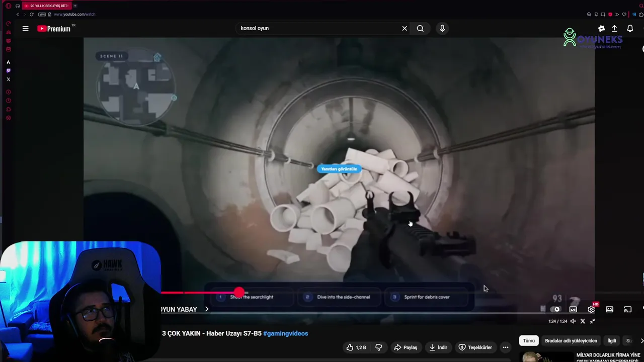The width and height of the screenshot is (644, 362).
Task: Open sidebar settings gear at bottom
Action: [8, 118]
